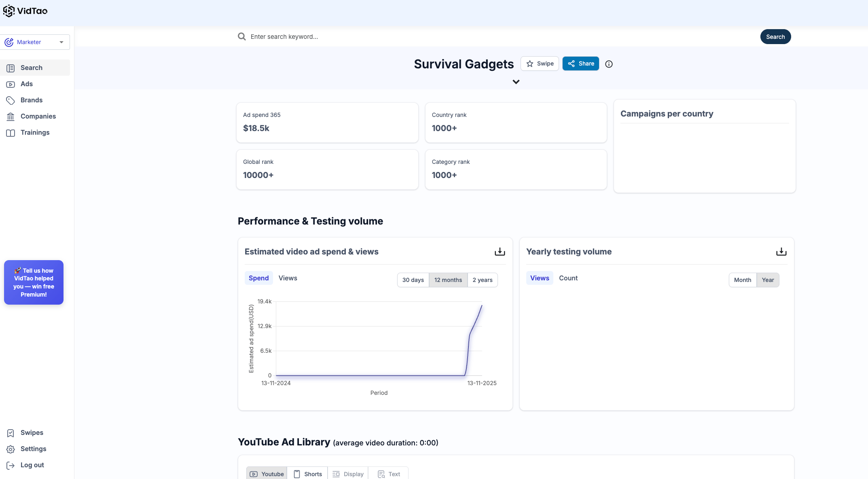Viewport: 868px width, 479px height.
Task: Download the yearly testing volume chart
Action: point(781,252)
